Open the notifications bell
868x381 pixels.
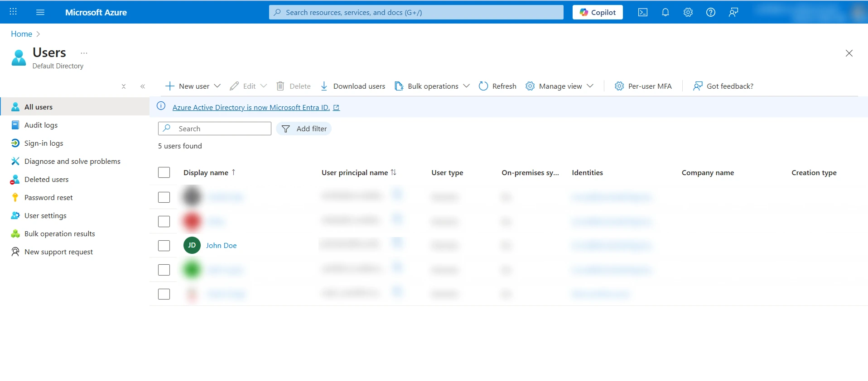pos(665,12)
